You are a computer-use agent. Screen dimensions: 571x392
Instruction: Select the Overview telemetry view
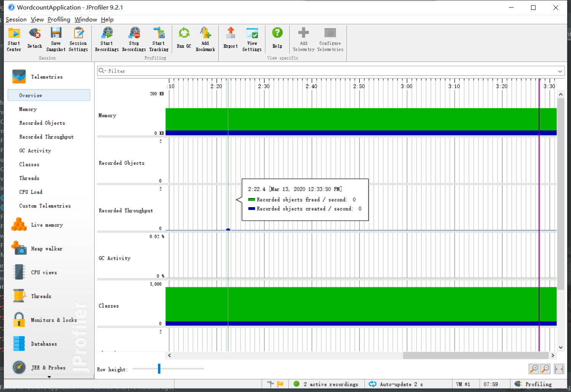[x=49, y=95]
